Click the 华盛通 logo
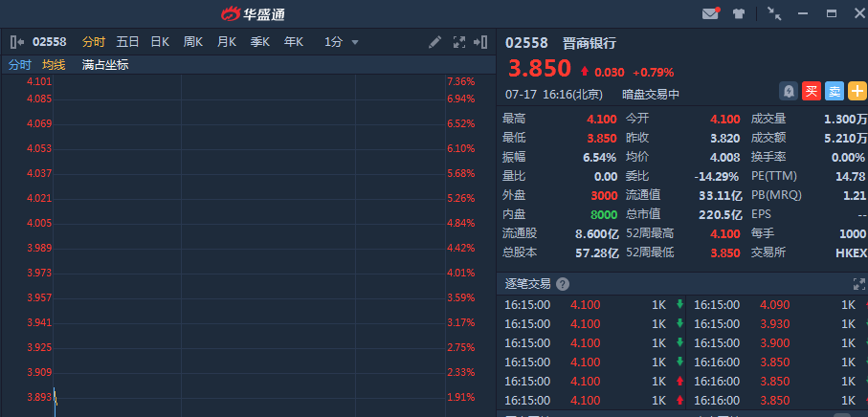This screenshot has width=868, height=417. [x=253, y=13]
